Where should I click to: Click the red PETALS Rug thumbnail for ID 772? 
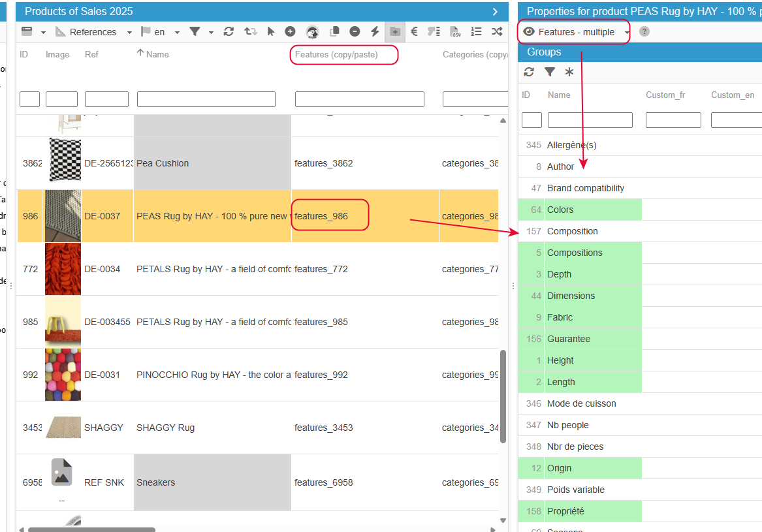point(63,269)
